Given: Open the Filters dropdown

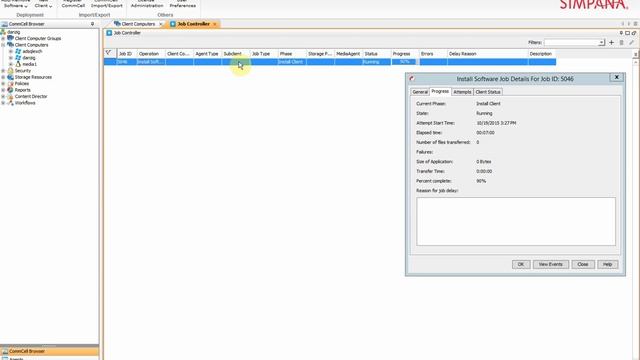Looking at the screenshot, I should pyautogui.click(x=601, y=42).
